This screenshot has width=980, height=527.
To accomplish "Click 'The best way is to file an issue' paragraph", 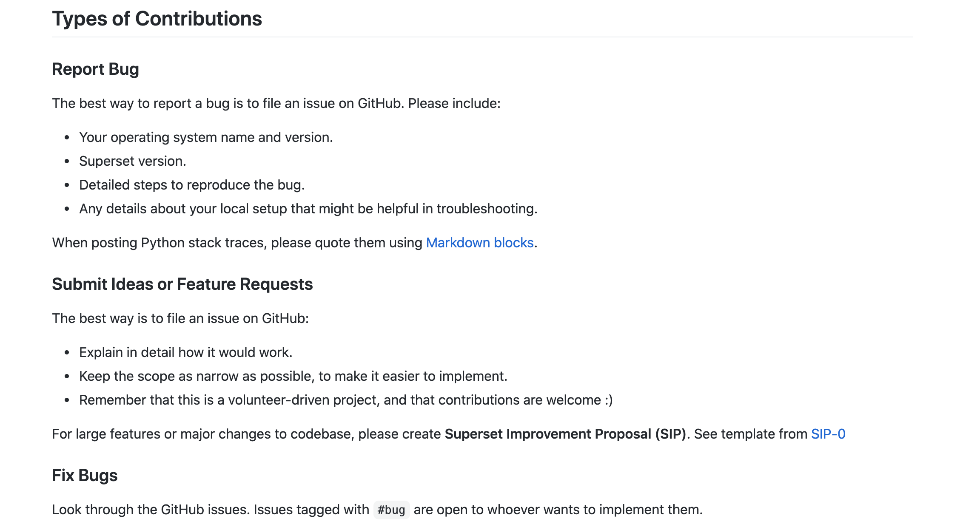I will click(x=180, y=318).
